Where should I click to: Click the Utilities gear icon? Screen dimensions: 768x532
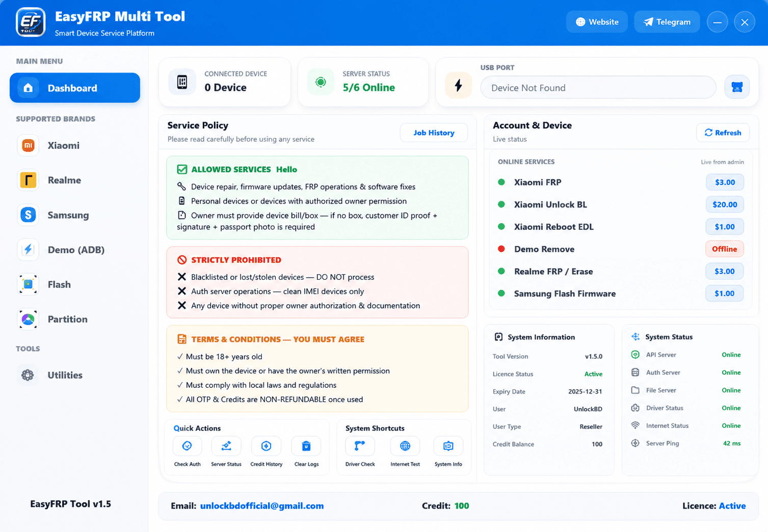click(28, 375)
